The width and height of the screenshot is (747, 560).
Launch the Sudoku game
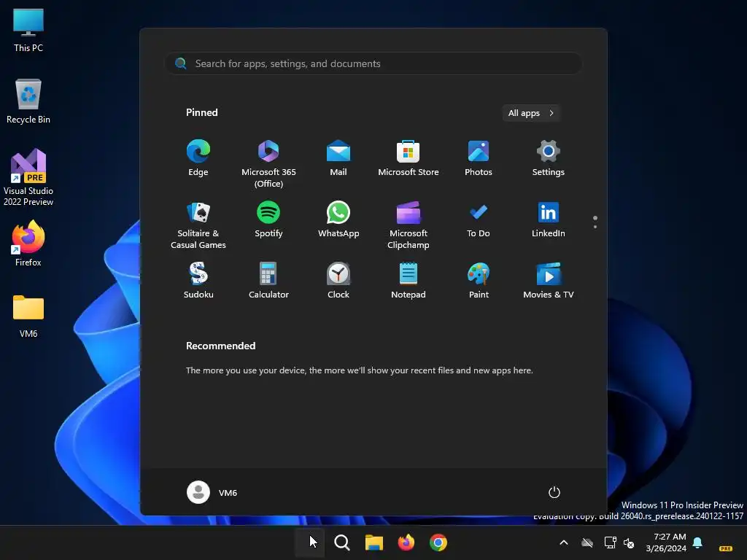tap(198, 281)
